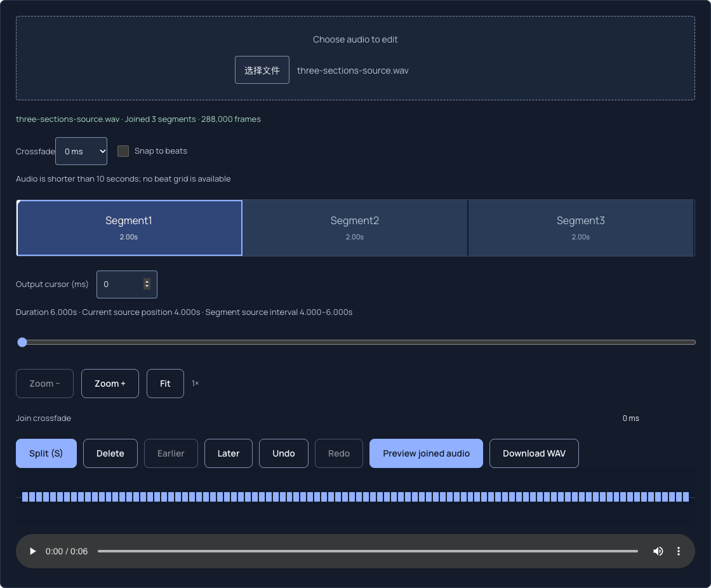Move the segment Earlier

point(171,453)
